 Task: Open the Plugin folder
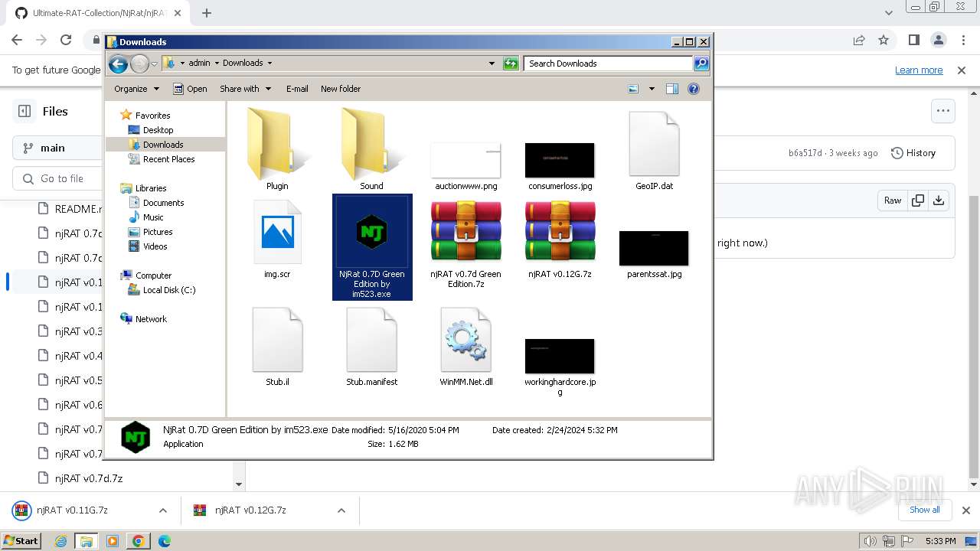click(x=277, y=149)
